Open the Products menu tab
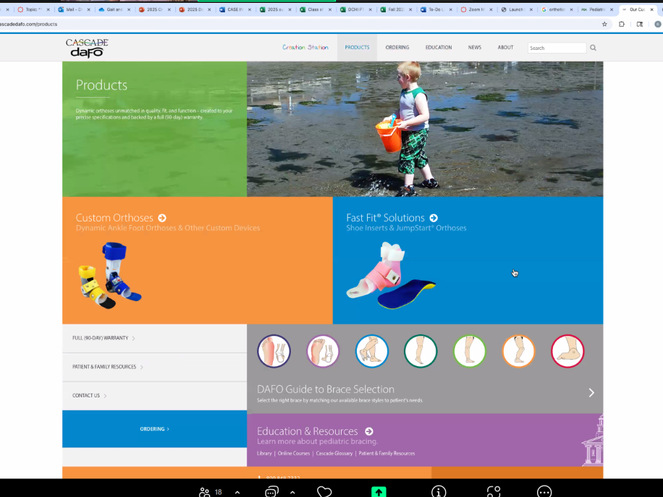The height and width of the screenshot is (497, 663). coord(357,47)
